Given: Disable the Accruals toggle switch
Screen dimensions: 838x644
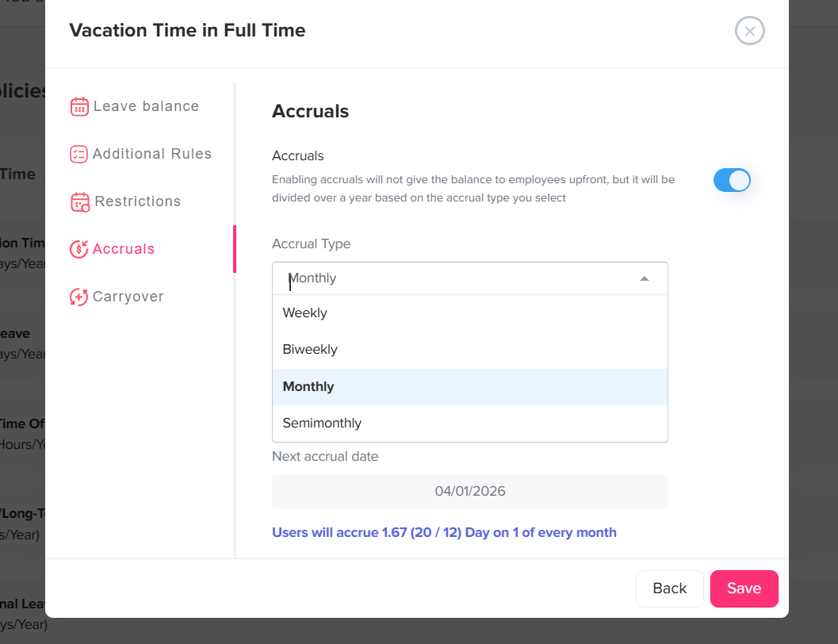Looking at the screenshot, I should pos(731,180).
